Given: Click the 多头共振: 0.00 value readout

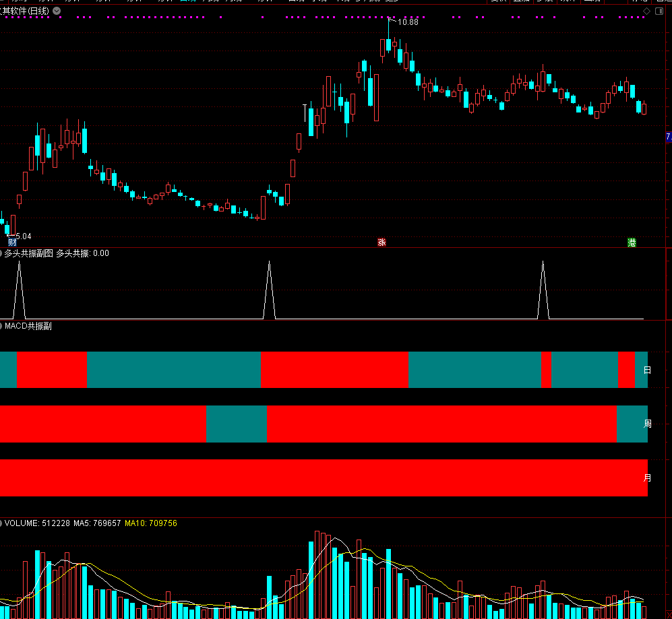Looking at the screenshot, I should point(83,253).
